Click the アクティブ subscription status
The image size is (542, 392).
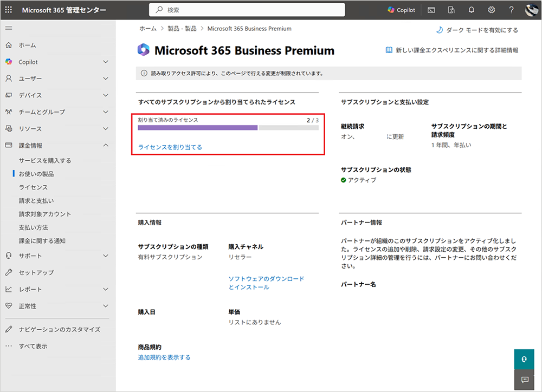pyautogui.click(x=358, y=180)
